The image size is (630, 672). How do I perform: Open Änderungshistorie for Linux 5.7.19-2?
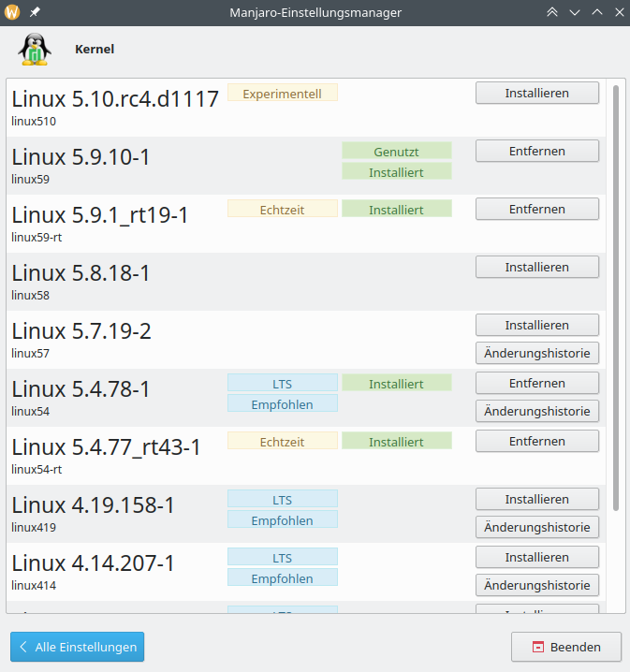point(537,353)
